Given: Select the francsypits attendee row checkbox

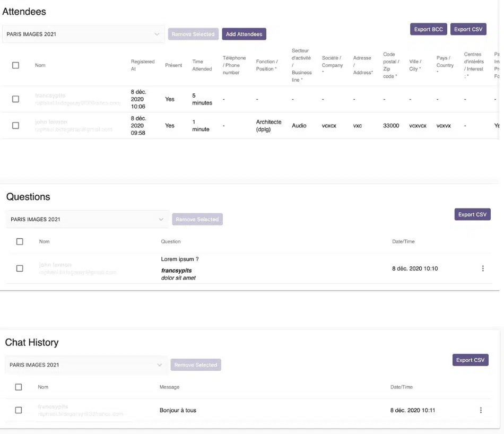Looking at the screenshot, I should (15, 99).
